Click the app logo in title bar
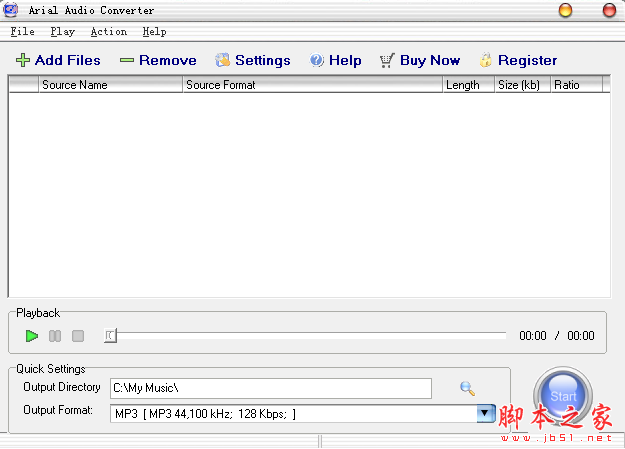Viewport: 625px width, 449px height. pos(11,10)
